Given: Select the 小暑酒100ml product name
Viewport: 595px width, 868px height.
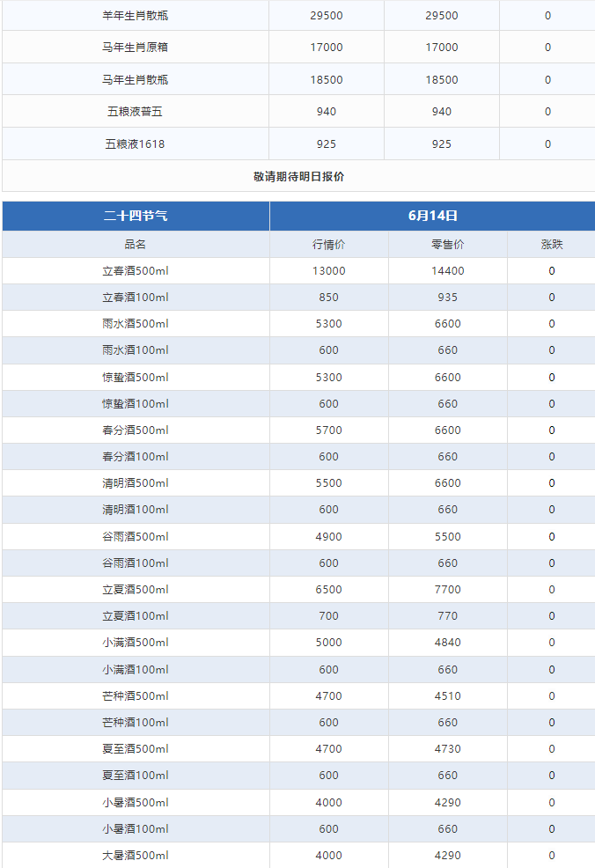Looking at the screenshot, I should click(135, 828).
